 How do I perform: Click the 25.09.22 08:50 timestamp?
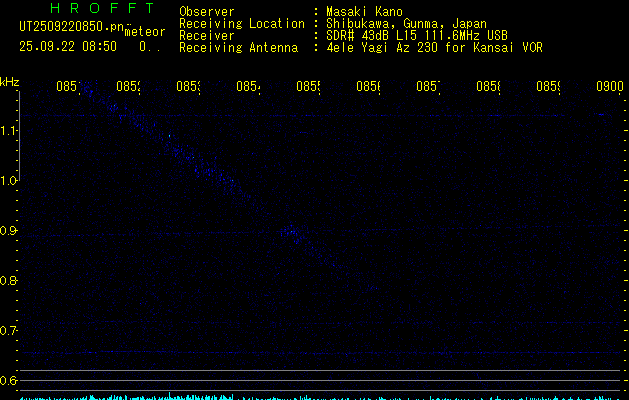[x=67, y=46]
